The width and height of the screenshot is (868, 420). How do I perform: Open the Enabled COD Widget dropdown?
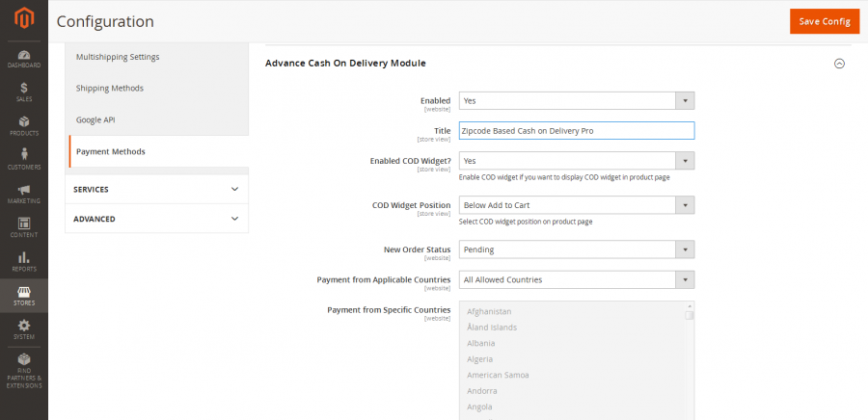point(576,161)
